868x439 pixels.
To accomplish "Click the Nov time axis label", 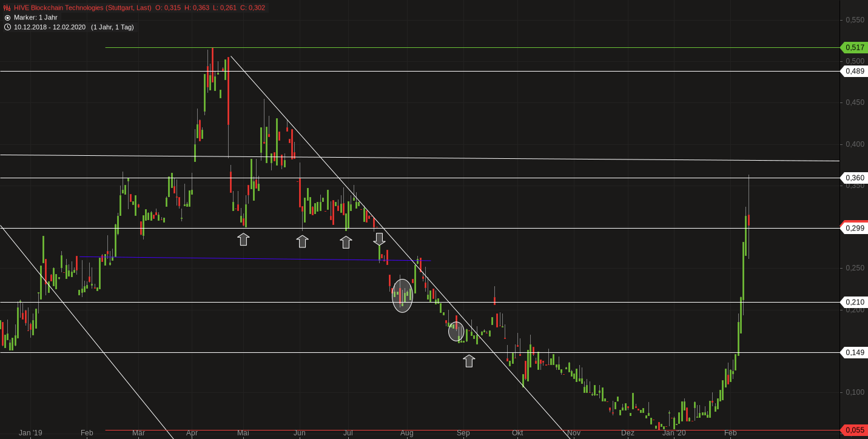I will 574,433.
